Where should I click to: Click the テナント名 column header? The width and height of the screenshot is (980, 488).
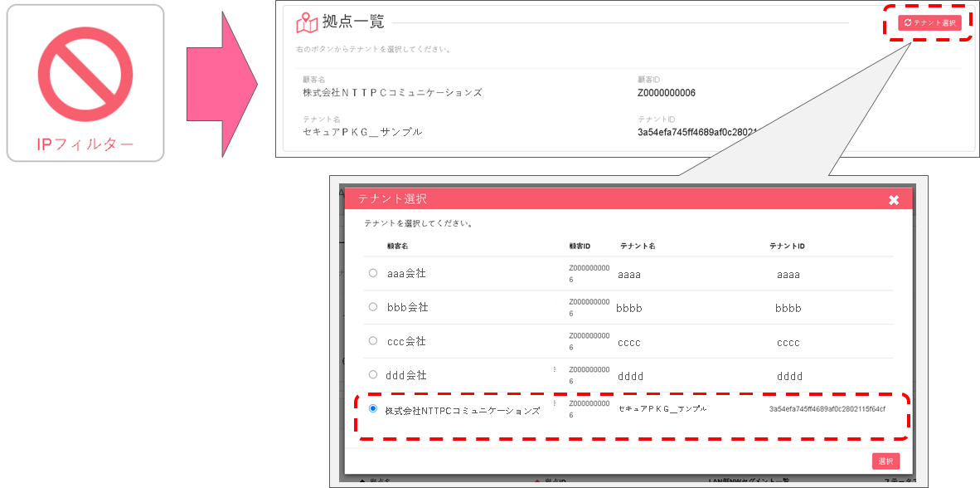(x=638, y=246)
